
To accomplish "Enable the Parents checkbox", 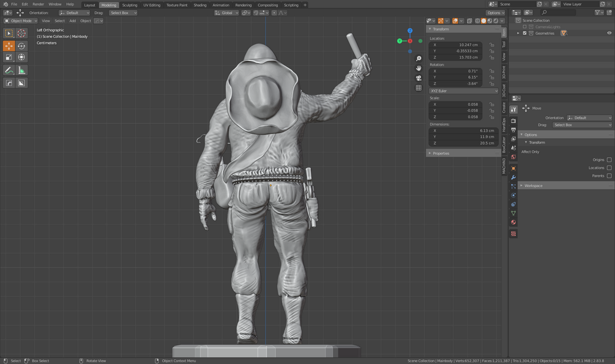I will click(x=609, y=176).
